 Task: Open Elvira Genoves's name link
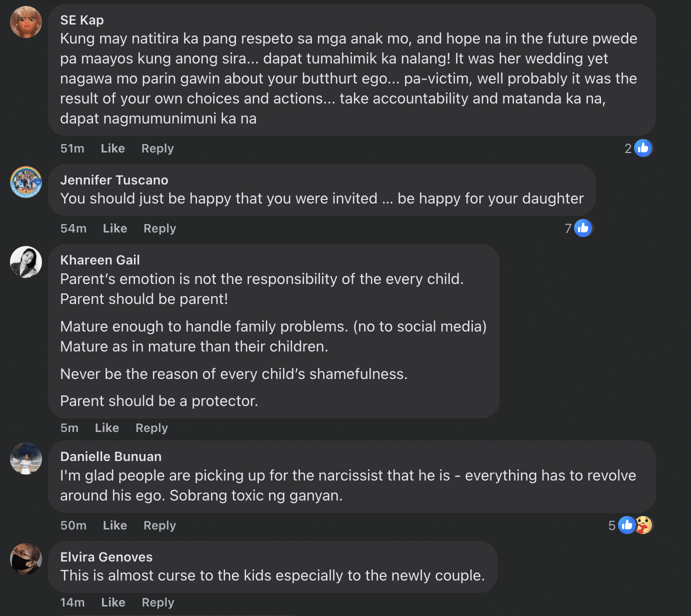click(x=106, y=557)
